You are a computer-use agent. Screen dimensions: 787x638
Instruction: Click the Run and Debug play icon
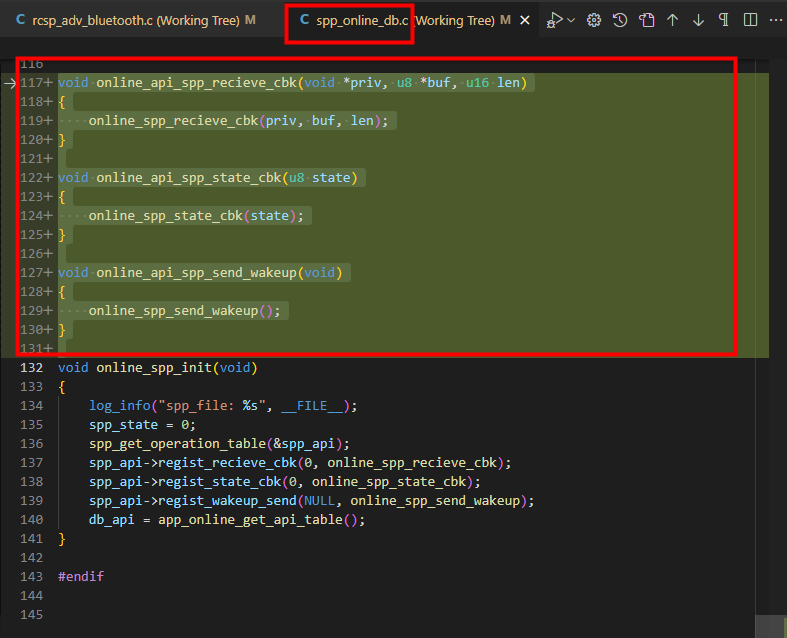pos(555,20)
